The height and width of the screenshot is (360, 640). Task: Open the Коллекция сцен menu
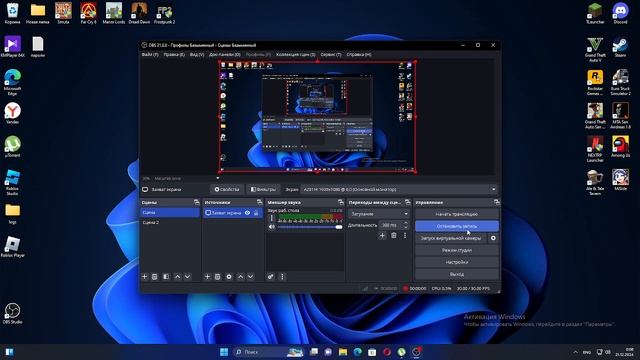296,54
